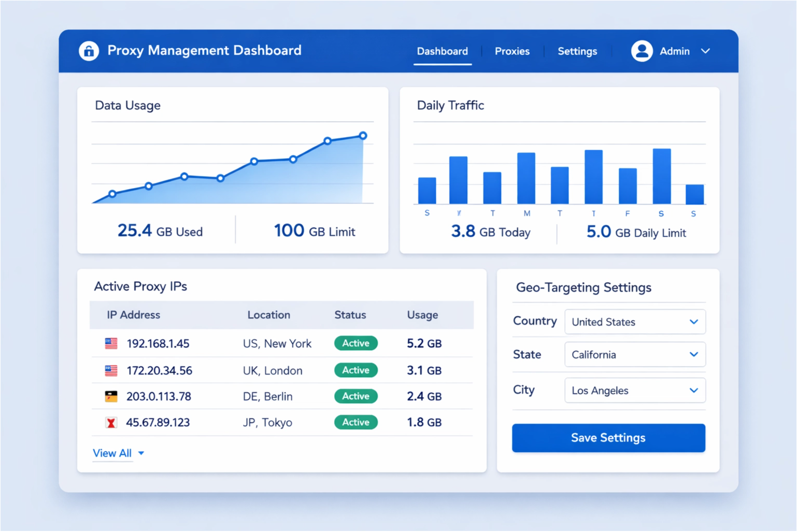Click the flag icon beside 45.67.89.123
797x532 pixels.
(111, 423)
